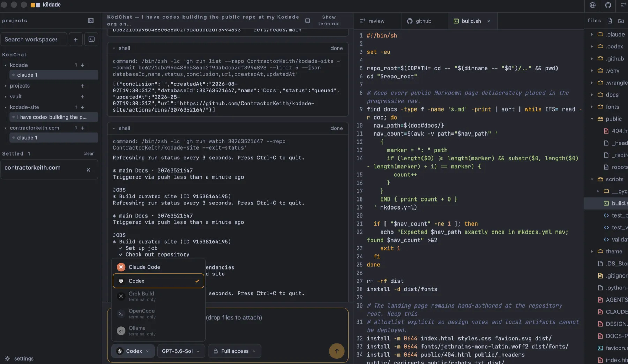
Task: Add a session under projects with plus
Action: 83,86
